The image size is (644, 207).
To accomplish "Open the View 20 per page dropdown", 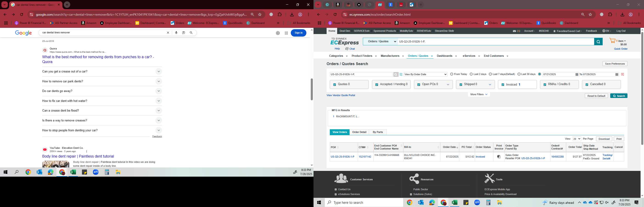I will (x=577, y=139).
